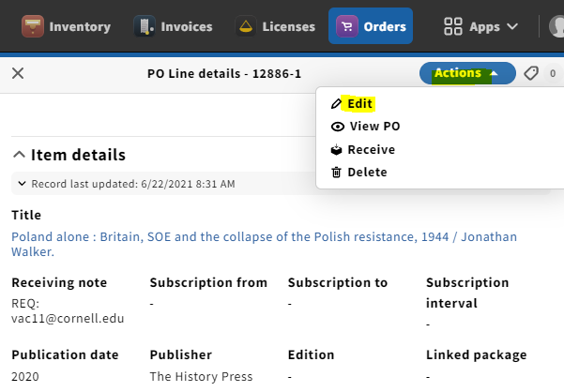Click the tag icon beside Actions
Viewport: 564px width, 392px height.
click(x=531, y=73)
